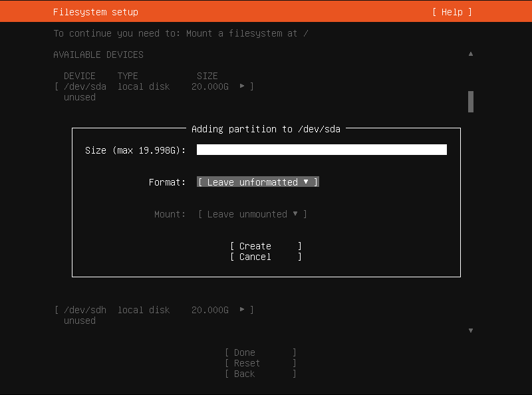Open the Format selector showing Leave unformatted

pos(257,182)
